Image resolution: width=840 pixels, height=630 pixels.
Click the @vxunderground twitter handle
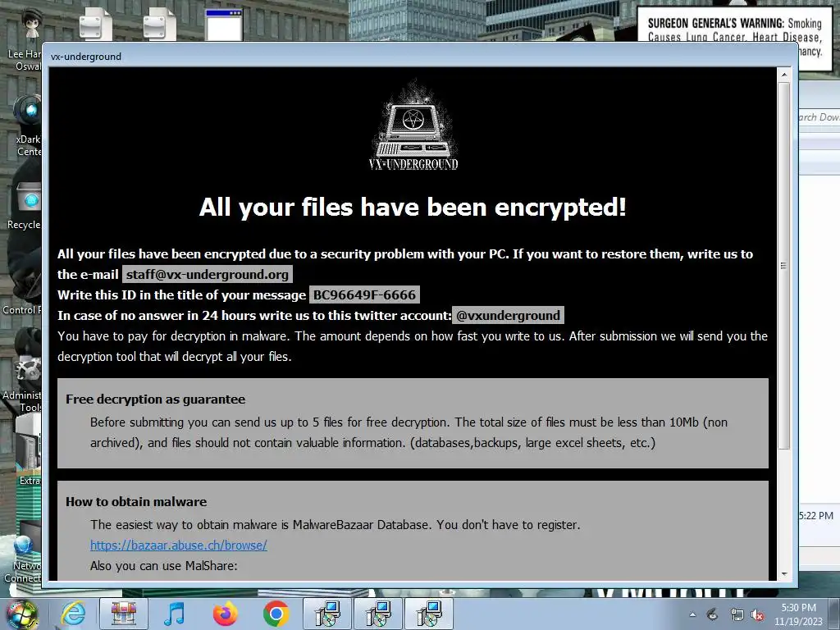[508, 316]
